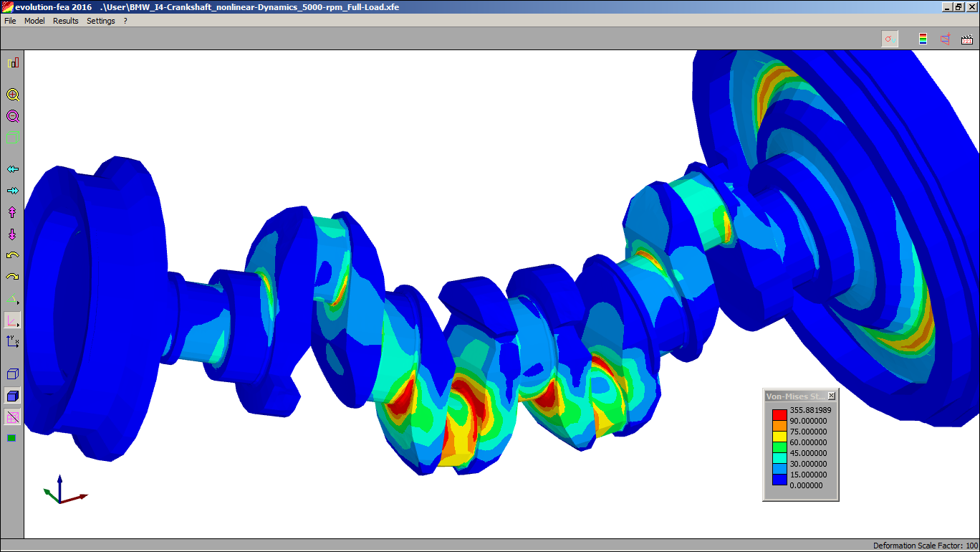The height and width of the screenshot is (552, 980).
Task: Click the evolution-fea app icon in title bar
Action: click(8, 7)
